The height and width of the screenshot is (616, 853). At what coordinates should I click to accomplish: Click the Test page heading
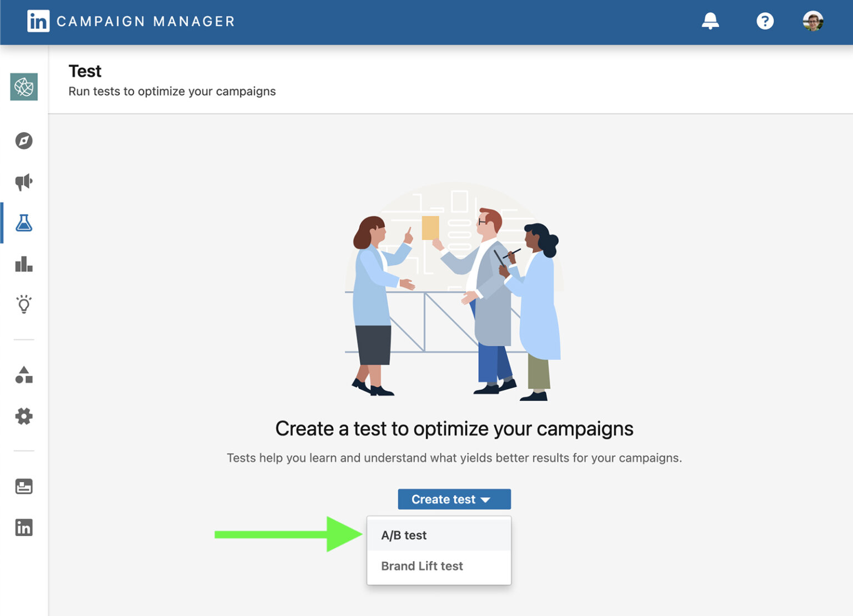point(85,71)
